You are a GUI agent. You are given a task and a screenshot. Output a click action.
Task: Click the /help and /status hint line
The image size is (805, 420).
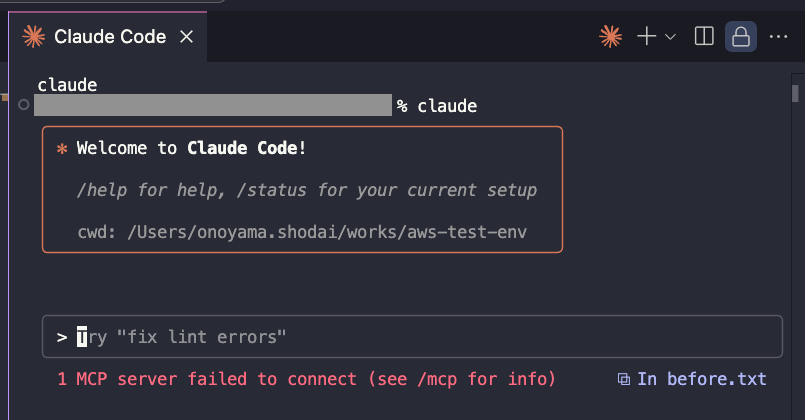tap(306, 190)
